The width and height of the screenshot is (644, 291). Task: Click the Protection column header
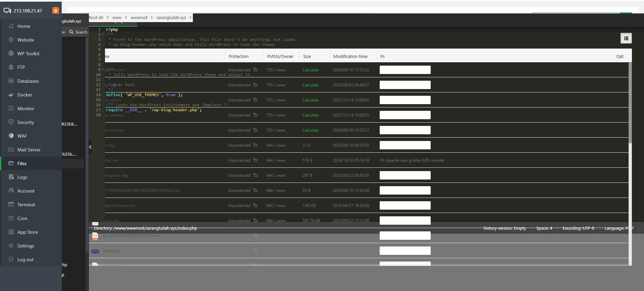238,57
